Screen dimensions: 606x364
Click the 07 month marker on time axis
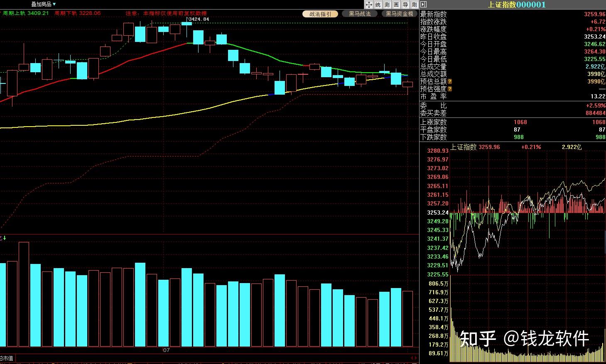pos(166,350)
